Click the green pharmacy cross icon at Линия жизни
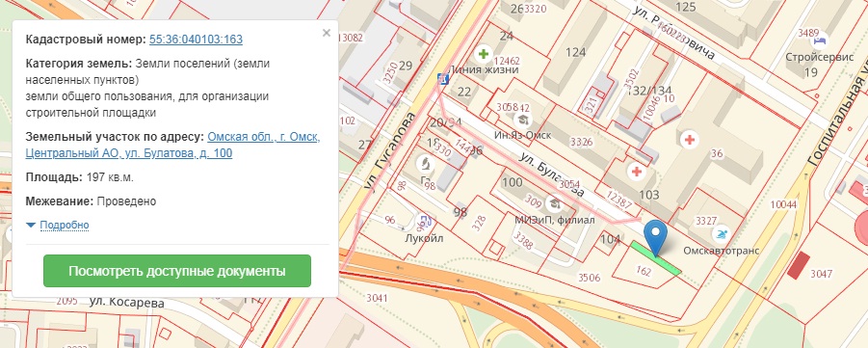 (484, 54)
